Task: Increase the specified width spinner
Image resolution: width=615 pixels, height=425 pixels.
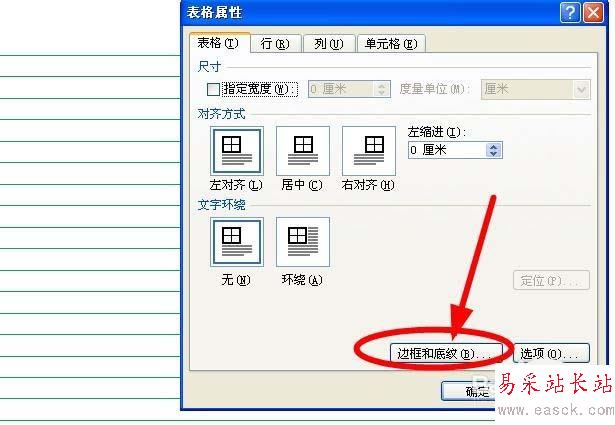Action: click(381, 85)
